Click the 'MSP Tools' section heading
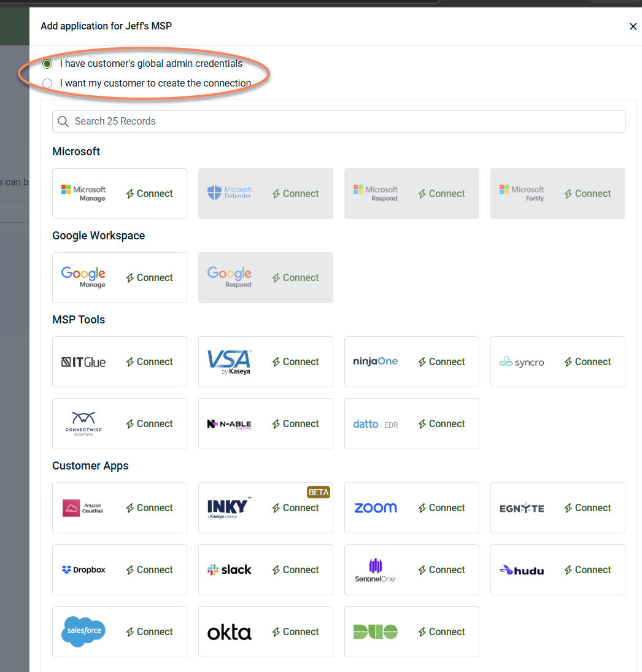This screenshot has width=642, height=672. 79,320
